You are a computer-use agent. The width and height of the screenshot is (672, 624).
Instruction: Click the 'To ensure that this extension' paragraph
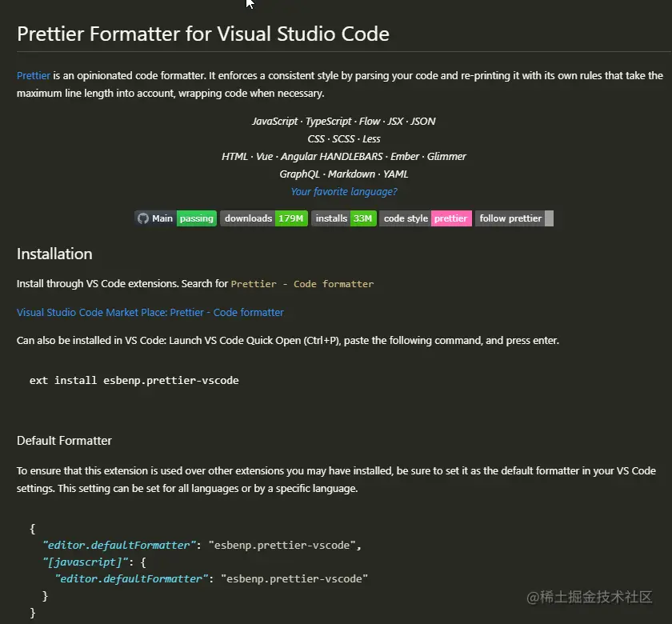(x=336, y=479)
